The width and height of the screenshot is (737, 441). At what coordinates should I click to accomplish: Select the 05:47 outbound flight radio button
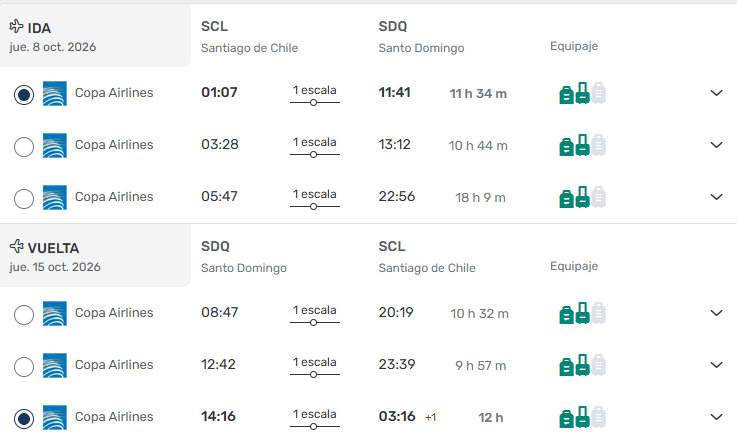click(x=25, y=199)
